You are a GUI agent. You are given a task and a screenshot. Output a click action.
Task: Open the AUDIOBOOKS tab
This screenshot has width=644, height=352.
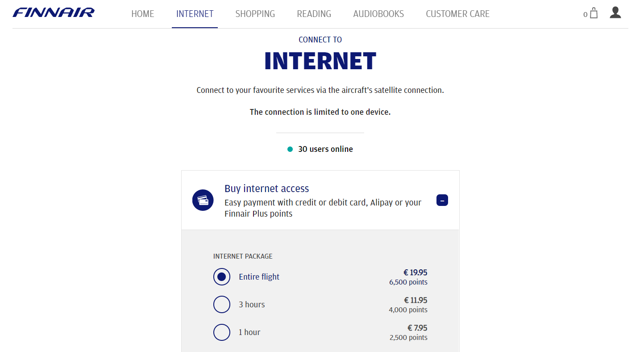(378, 14)
